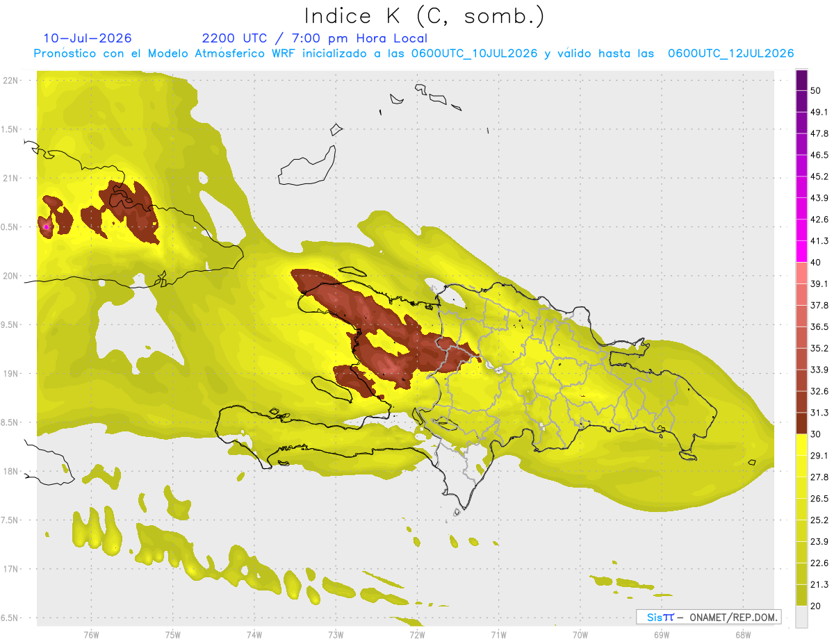Click the "32.6" colorbar label
This screenshot has height=644, width=834.
pos(819,391)
